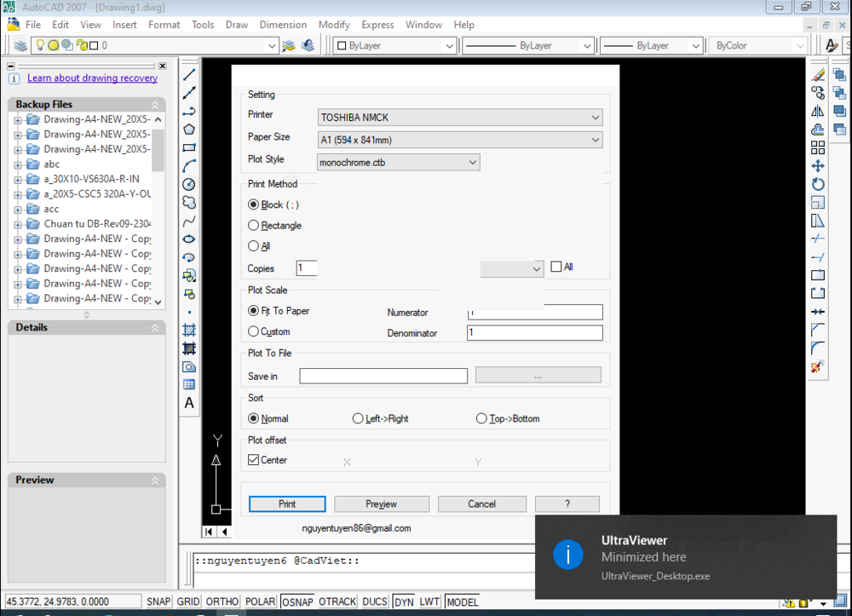The height and width of the screenshot is (616, 852).
Task: Select the Hatch tool
Action: pos(189,331)
